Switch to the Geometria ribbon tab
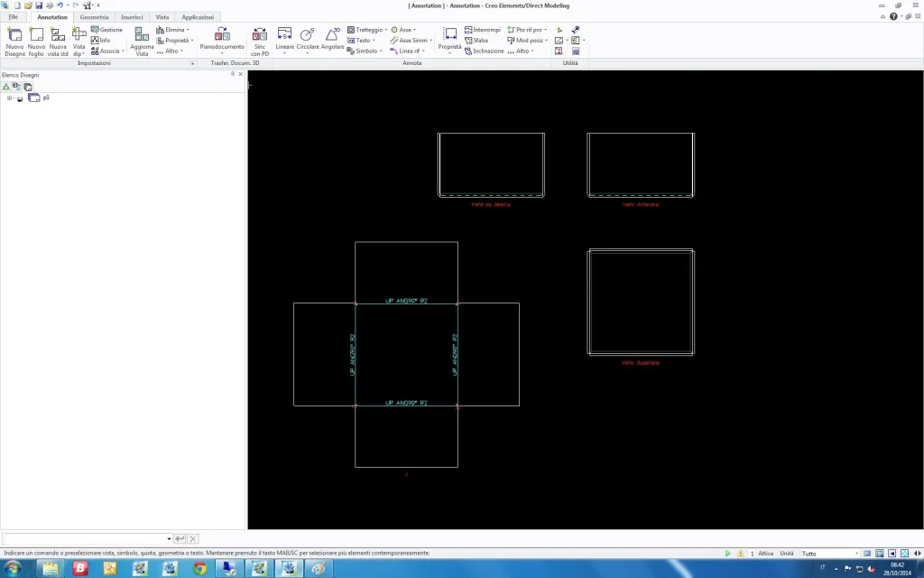Image resolution: width=924 pixels, height=578 pixels. click(94, 17)
